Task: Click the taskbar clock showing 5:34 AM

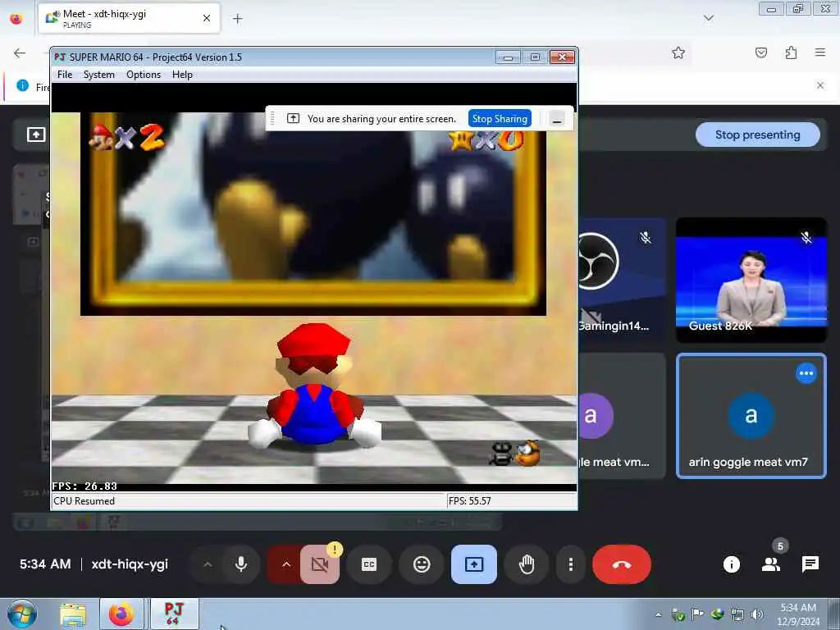Action: (x=797, y=614)
